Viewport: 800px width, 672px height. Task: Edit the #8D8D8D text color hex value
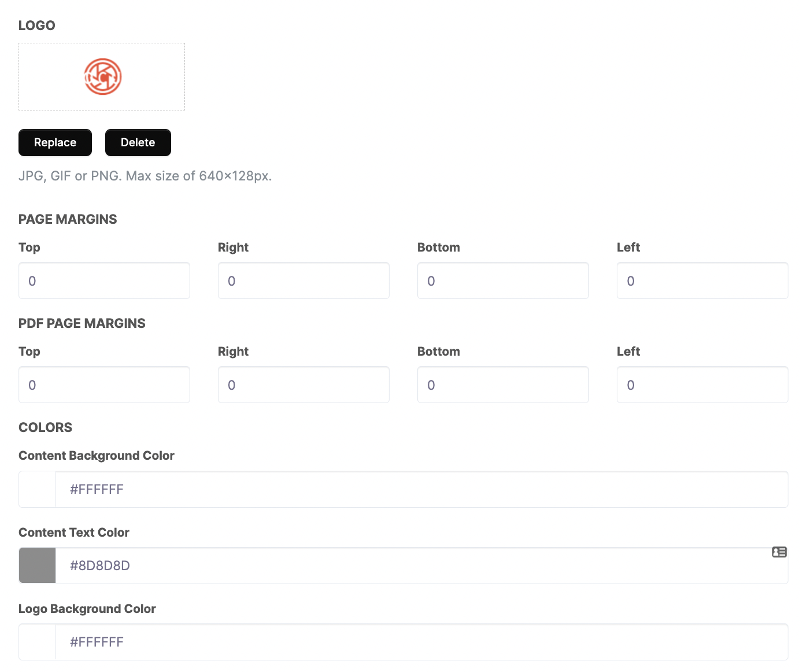tap(422, 566)
